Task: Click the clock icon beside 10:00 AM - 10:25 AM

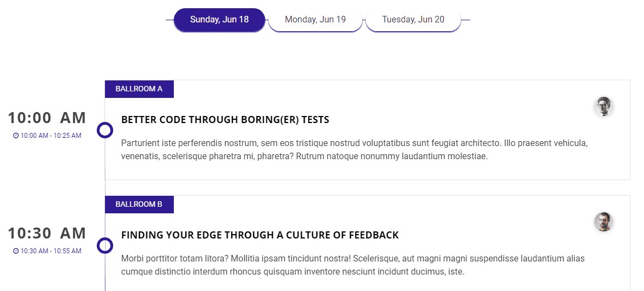Action: pos(16,136)
